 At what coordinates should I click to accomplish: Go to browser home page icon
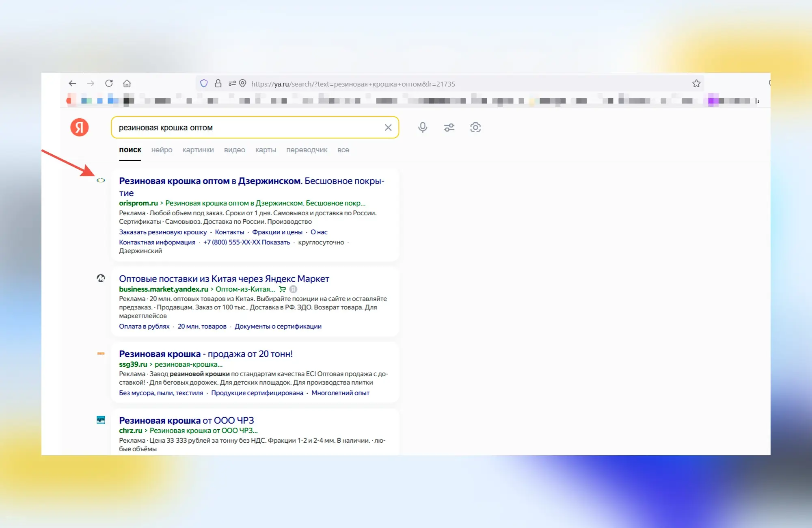pos(127,84)
